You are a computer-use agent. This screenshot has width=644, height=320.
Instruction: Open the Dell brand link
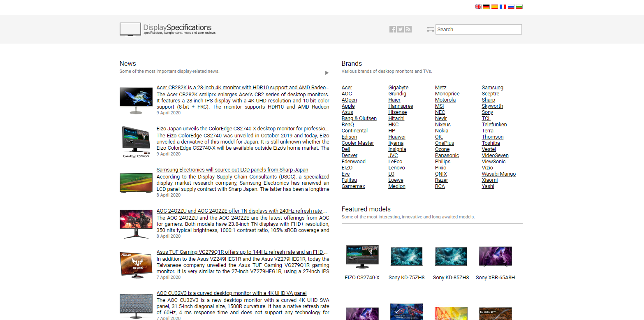point(346,149)
